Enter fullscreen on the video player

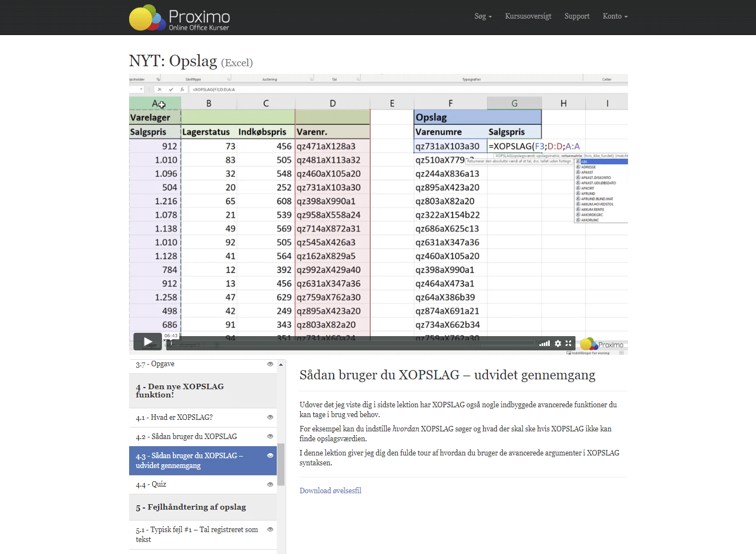569,343
